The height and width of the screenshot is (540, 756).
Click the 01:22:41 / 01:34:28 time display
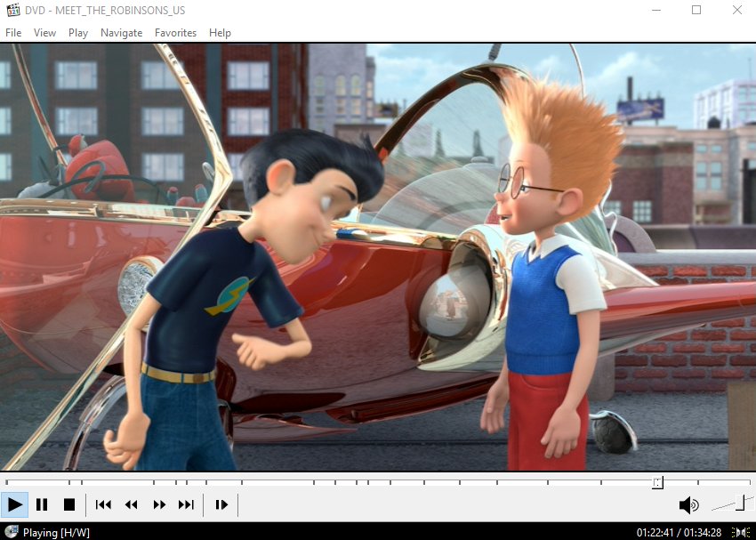(679, 533)
